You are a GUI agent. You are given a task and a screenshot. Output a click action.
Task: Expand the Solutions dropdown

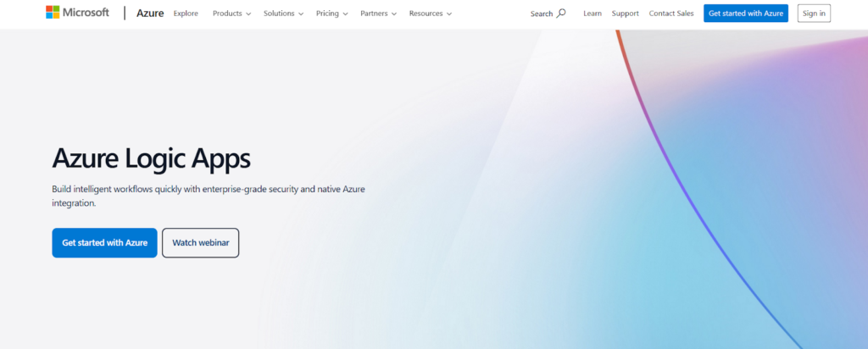click(x=283, y=14)
